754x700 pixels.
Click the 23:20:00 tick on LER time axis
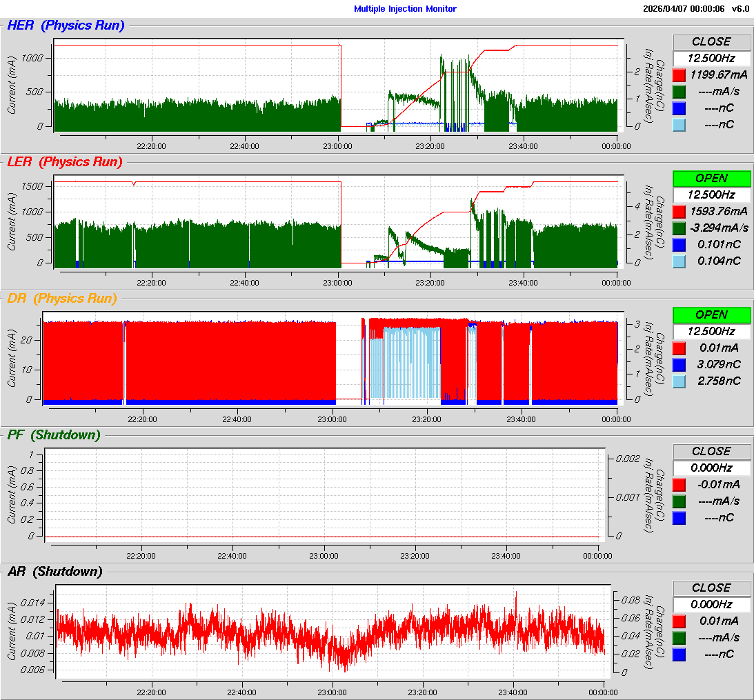430,283
